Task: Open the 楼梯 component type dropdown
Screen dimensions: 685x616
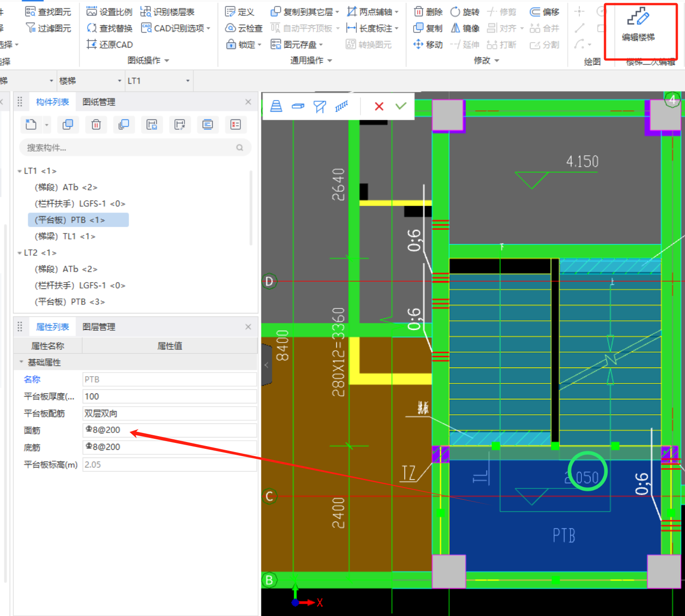Action: pyautogui.click(x=120, y=81)
